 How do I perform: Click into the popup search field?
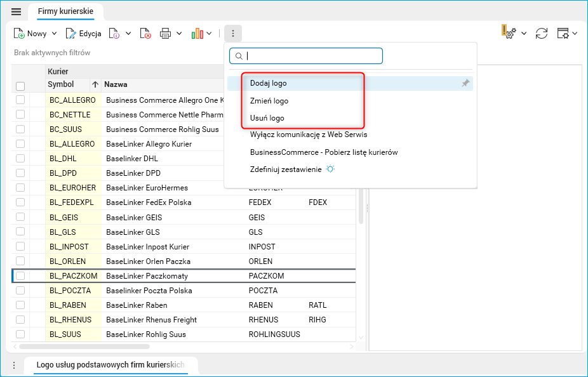[306, 56]
